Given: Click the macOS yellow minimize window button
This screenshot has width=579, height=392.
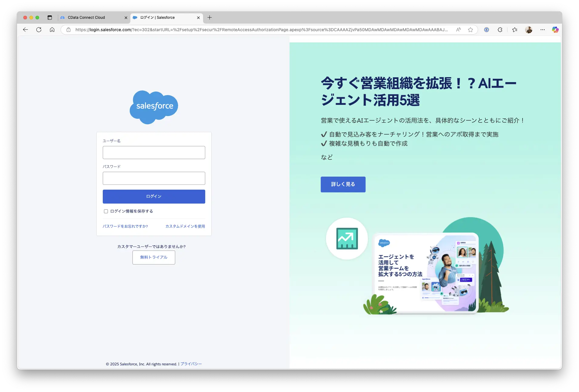Looking at the screenshot, I should click(x=31, y=18).
